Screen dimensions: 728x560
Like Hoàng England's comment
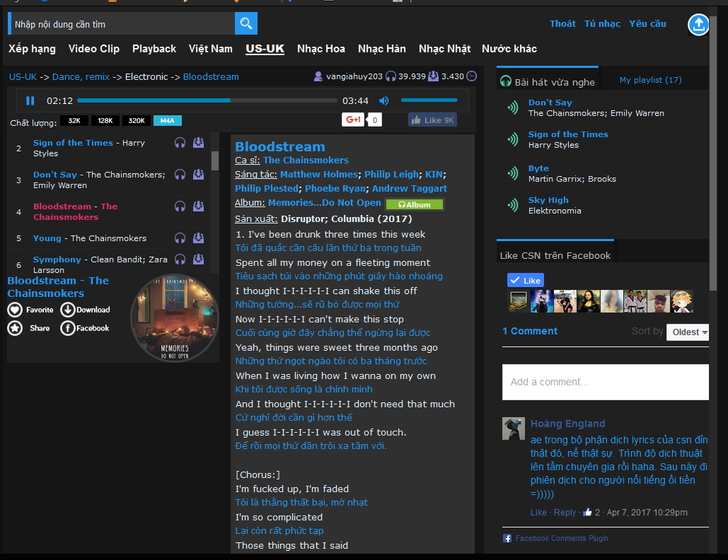point(538,512)
